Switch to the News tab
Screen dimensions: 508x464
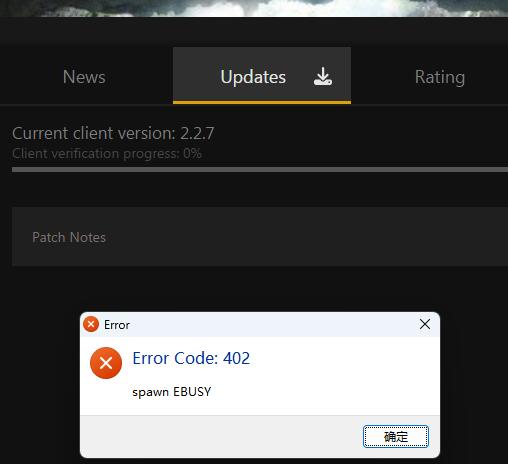click(x=84, y=77)
